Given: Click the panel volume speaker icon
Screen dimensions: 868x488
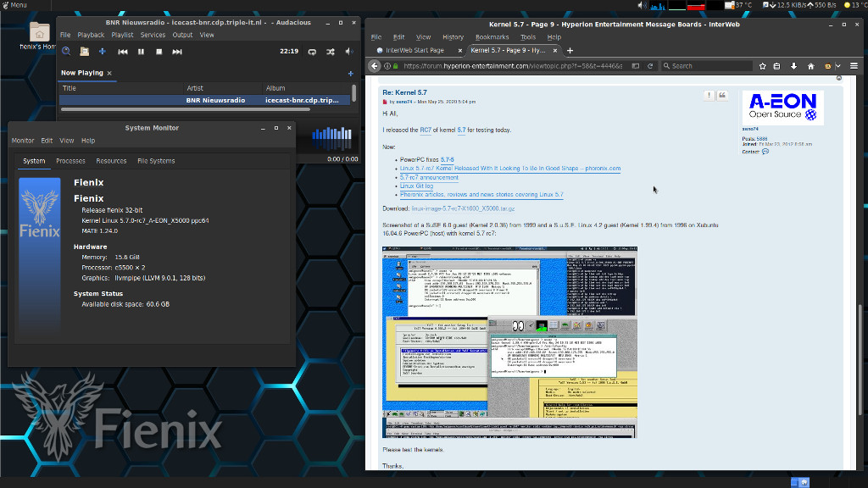Looking at the screenshot, I should pyautogui.click(x=643, y=5).
